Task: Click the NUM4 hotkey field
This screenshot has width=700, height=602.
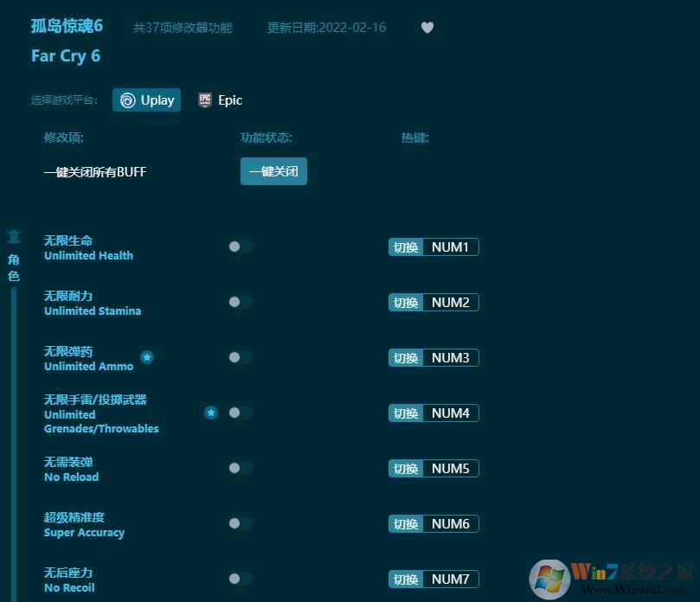Action: 449,413
